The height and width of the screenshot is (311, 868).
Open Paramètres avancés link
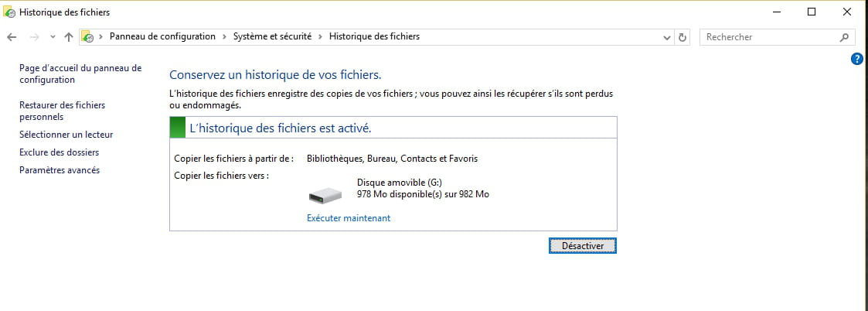click(60, 170)
